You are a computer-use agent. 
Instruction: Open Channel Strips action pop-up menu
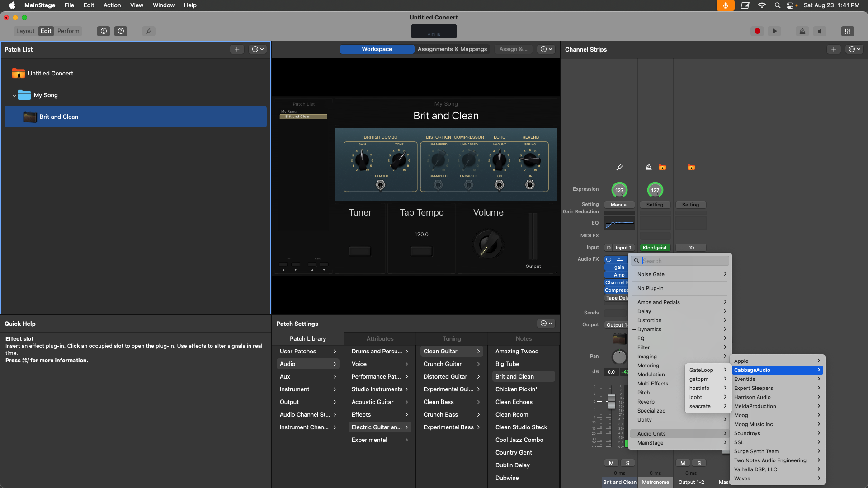point(854,49)
